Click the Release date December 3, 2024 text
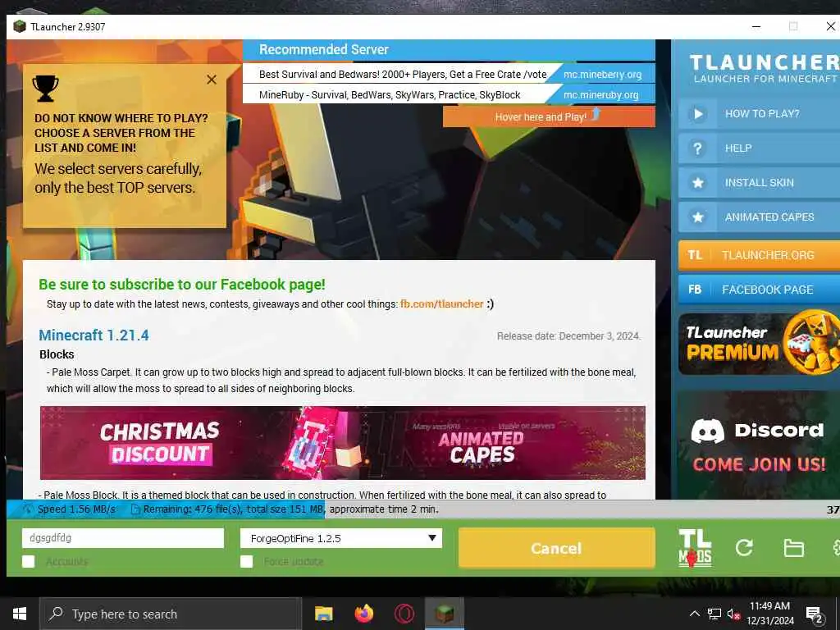Screen dimensions: 840x630 pyautogui.click(x=568, y=336)
